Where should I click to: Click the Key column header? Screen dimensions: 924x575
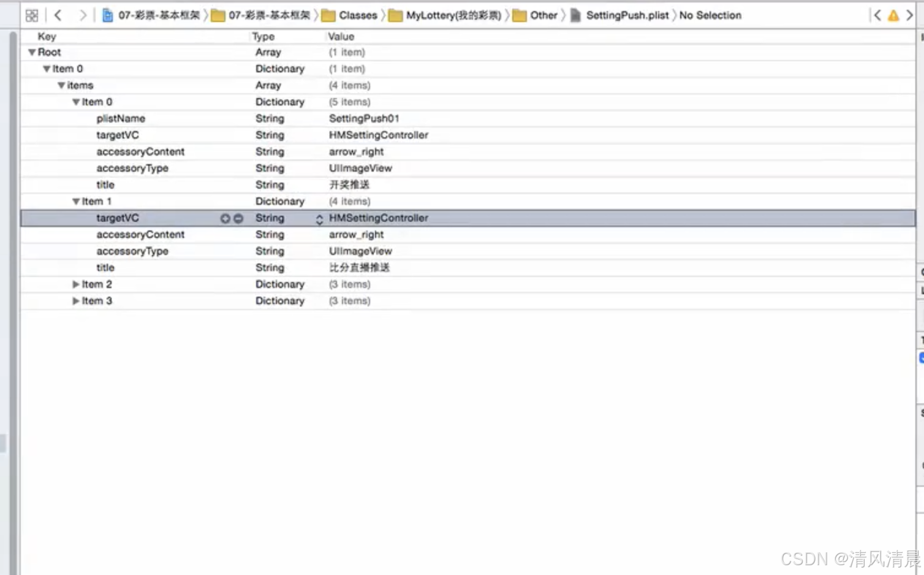pos(47,37)
